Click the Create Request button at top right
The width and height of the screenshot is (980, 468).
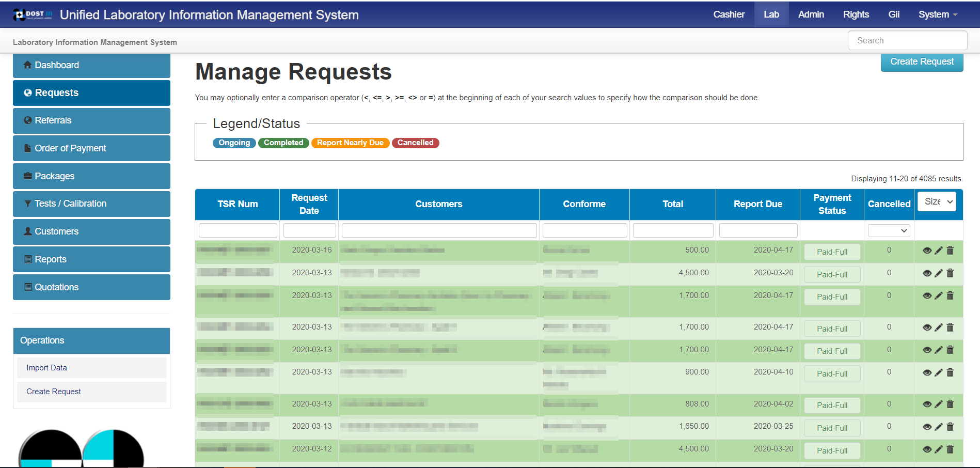922,61
